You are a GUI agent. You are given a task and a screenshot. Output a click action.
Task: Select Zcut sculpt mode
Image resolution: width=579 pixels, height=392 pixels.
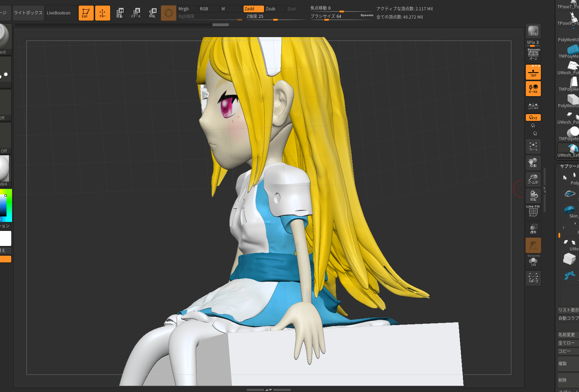[296, 9]
